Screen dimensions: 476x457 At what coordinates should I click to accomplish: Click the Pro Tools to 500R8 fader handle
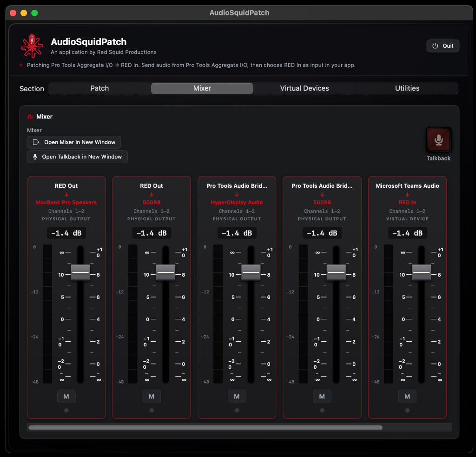click(337, 272)
